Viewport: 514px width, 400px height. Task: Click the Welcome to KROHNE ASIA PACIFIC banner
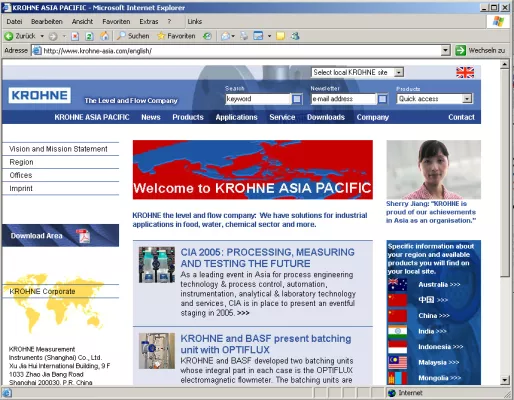coord(253,170)
